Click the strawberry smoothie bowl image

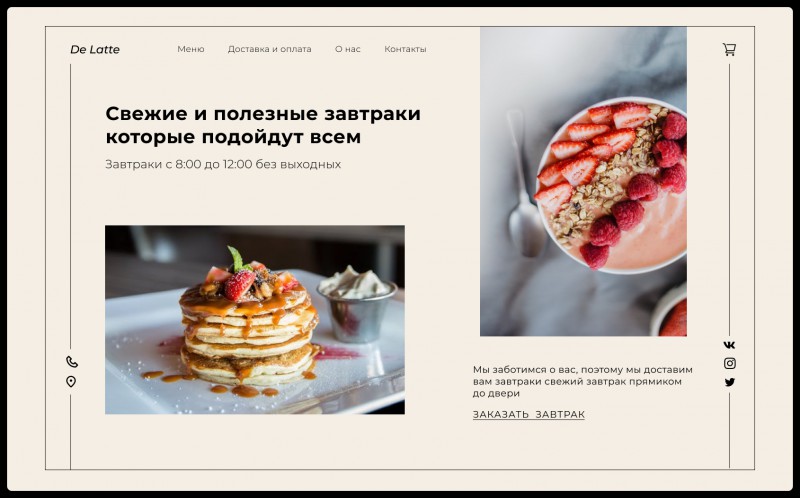pyautogui.click(x=583, y=181)
